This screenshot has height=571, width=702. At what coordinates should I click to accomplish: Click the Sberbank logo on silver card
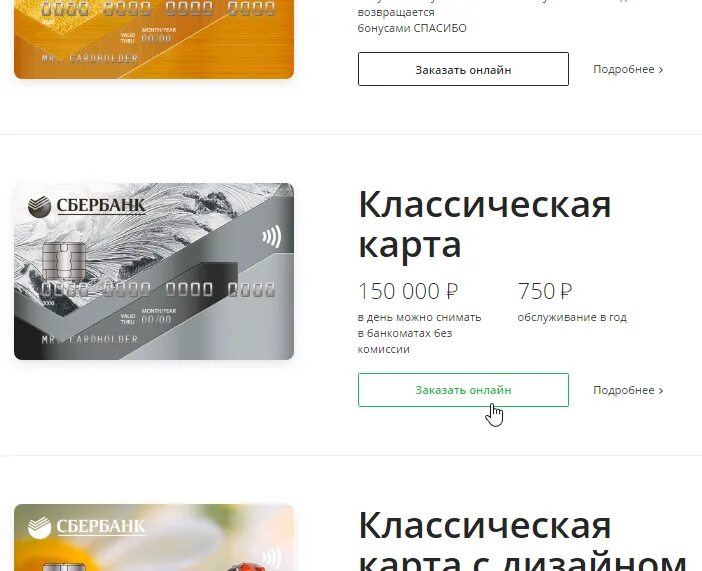pyautogui.click(x=86, y=206)
